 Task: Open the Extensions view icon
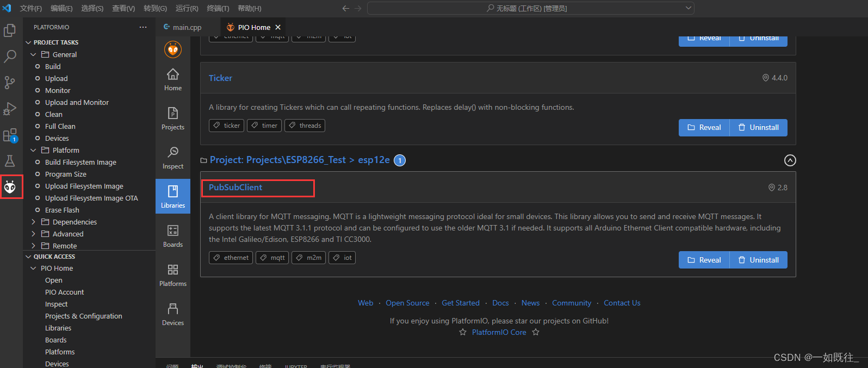[x=10, y=135]
